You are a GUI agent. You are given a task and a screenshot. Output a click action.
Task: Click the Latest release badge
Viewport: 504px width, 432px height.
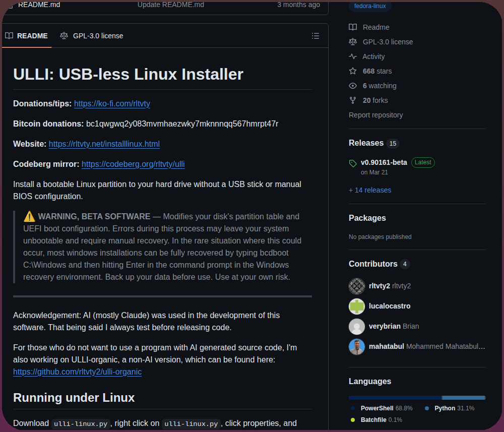[423, 162]
